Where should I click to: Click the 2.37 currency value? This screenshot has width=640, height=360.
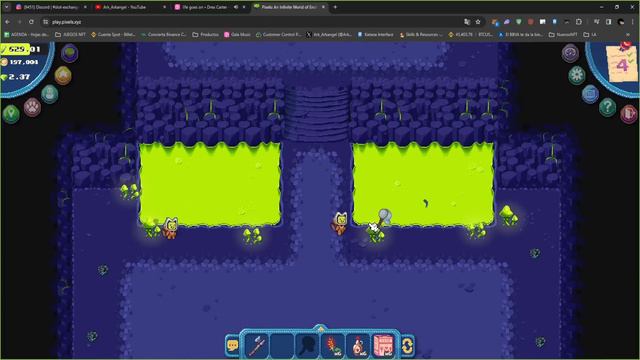[x=19, y=77]
